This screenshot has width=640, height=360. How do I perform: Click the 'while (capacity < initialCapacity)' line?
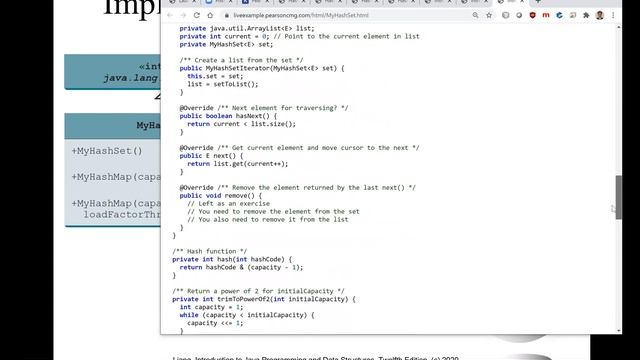[247, 315]
